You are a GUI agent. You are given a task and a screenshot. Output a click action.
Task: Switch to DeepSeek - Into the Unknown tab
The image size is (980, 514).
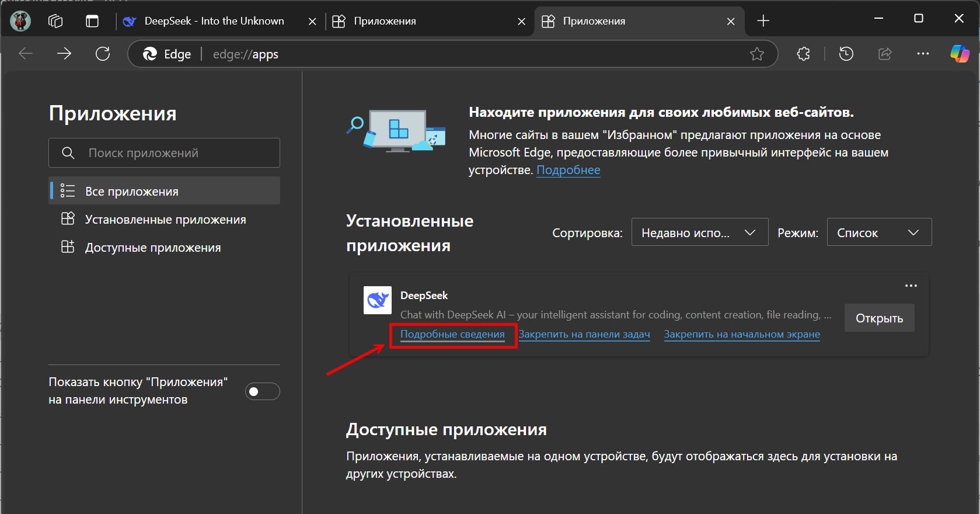[214, 21]
